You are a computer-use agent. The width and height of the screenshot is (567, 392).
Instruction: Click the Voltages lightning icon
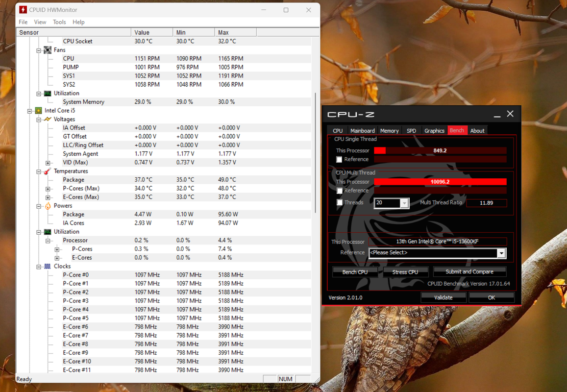(x=48, y=120)
